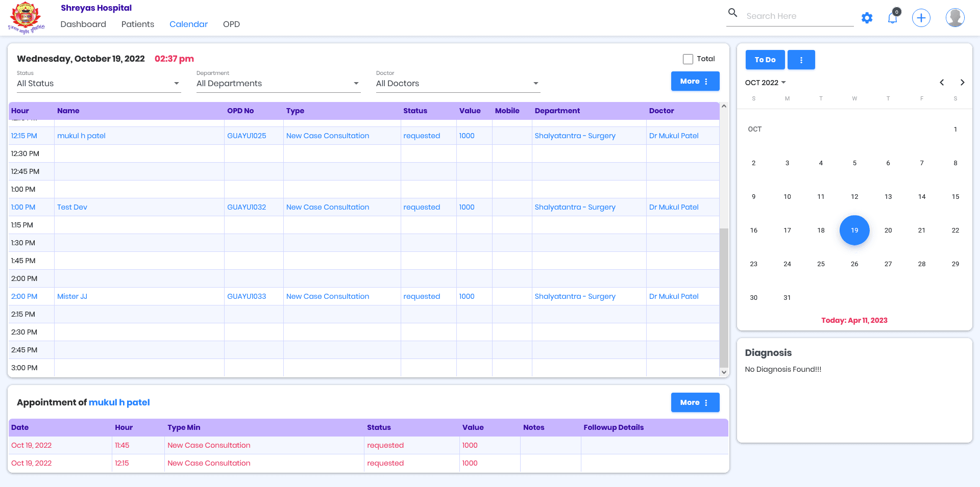Click the Shreyas Hospital logo
The width and height of the screenshot is (980, 487).
(x=26, y=18)
